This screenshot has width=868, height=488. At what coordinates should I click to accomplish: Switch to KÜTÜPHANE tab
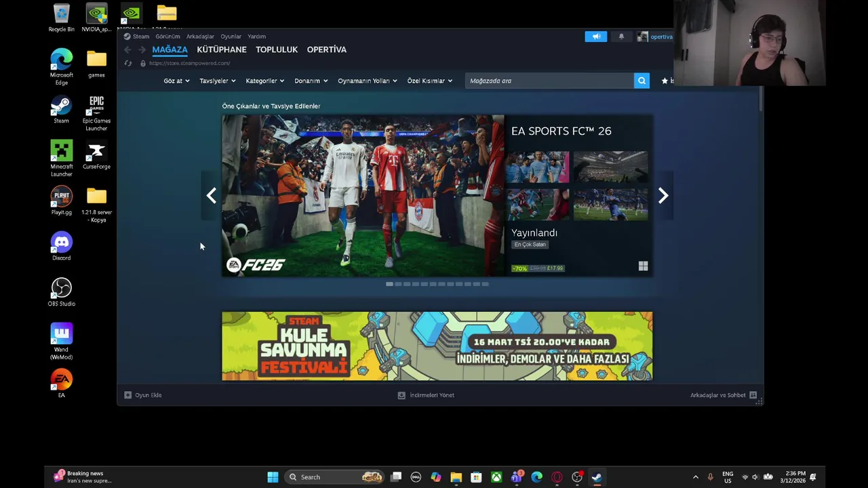click(222, 49)
